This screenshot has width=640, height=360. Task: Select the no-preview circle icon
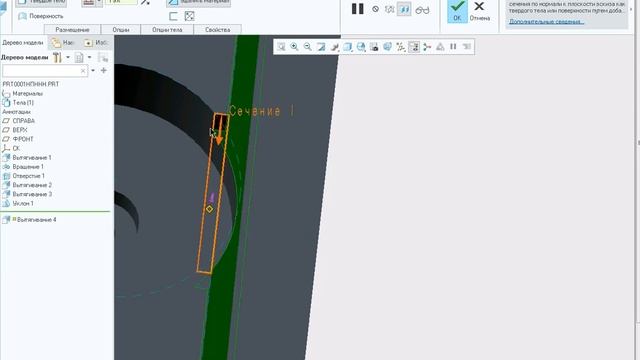(x=376, y=9)
